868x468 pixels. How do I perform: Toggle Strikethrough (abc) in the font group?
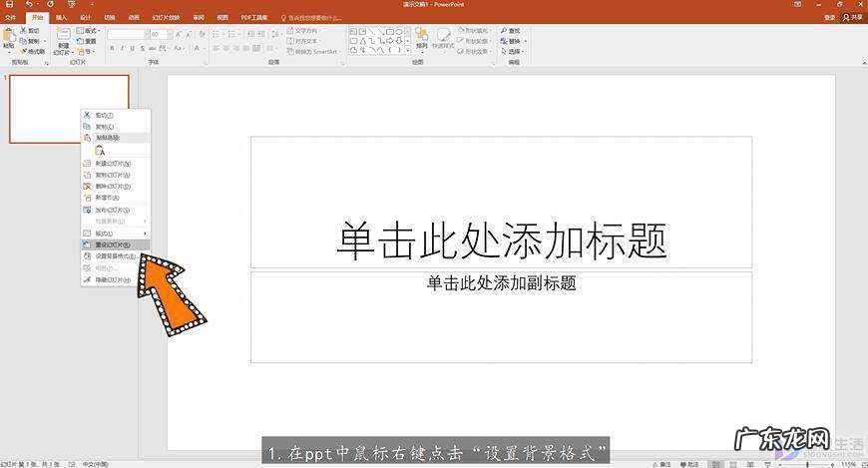pos(153,49)
